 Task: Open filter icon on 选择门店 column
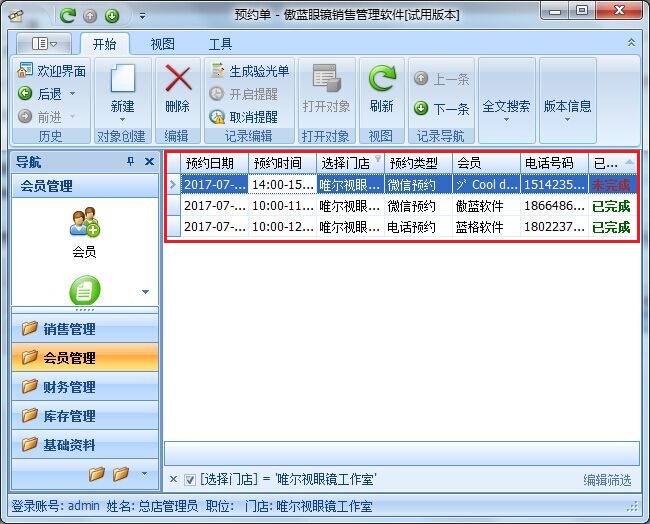point(378,158)
